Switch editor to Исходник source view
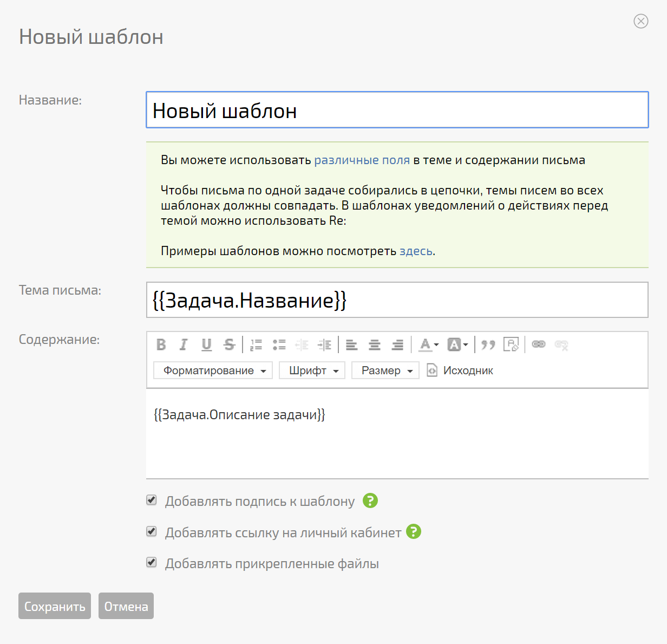This screenshot has height=644, width=667. [460, 370]
